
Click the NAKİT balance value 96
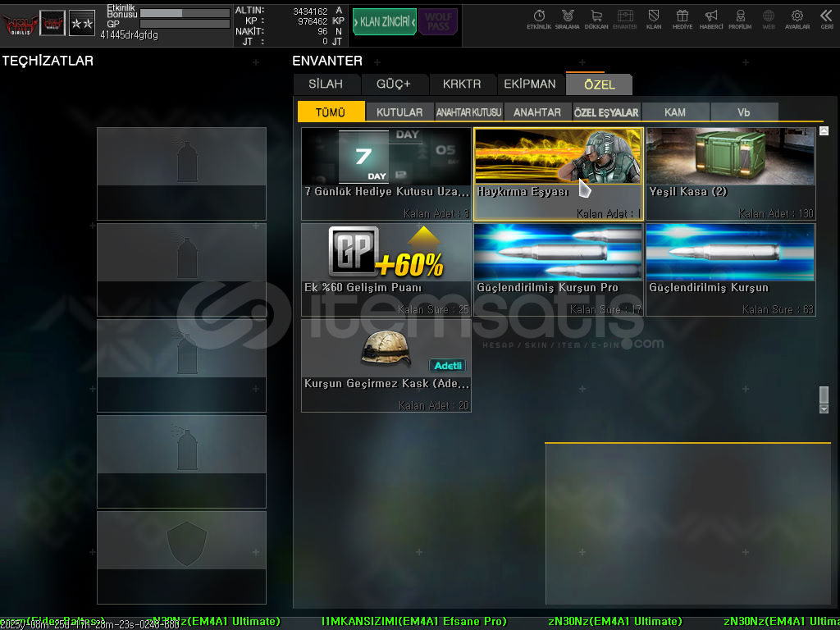pyautogui.click(x=322, y=32)
